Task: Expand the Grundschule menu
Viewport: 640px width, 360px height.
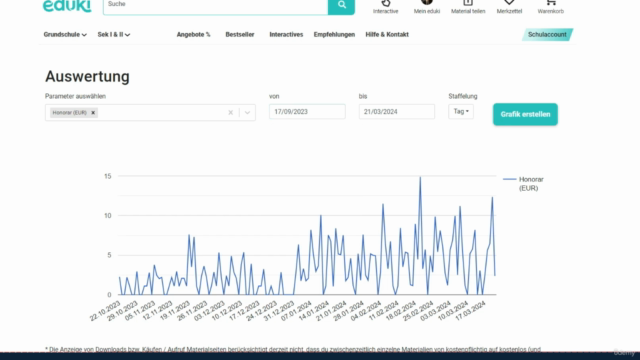Action: (x=65, y=35)
